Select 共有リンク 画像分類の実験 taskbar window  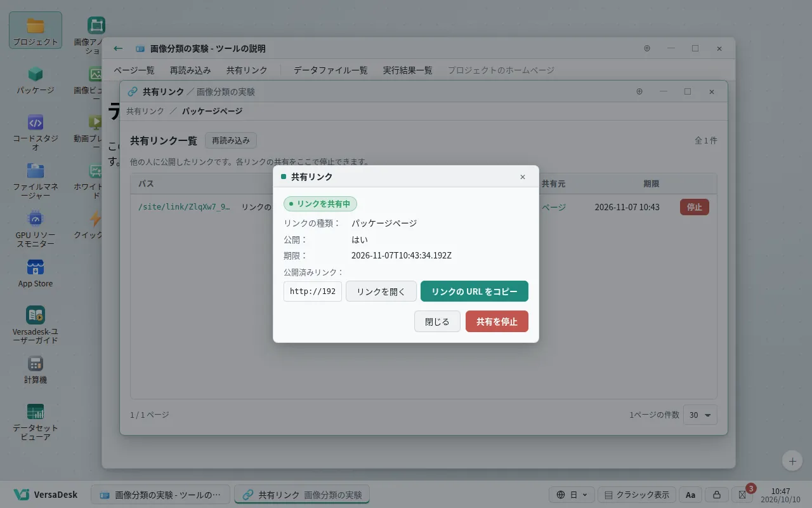click(x=302, y=495)
